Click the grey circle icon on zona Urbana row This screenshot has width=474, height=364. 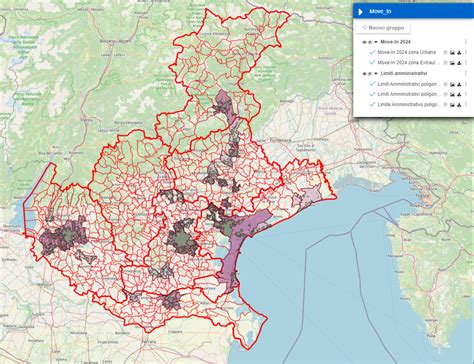445,52
